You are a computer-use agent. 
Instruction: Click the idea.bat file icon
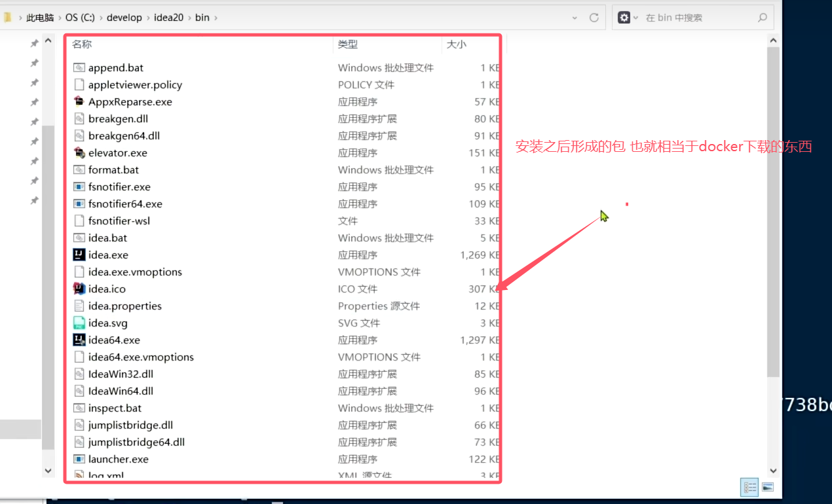click(79, 238)
